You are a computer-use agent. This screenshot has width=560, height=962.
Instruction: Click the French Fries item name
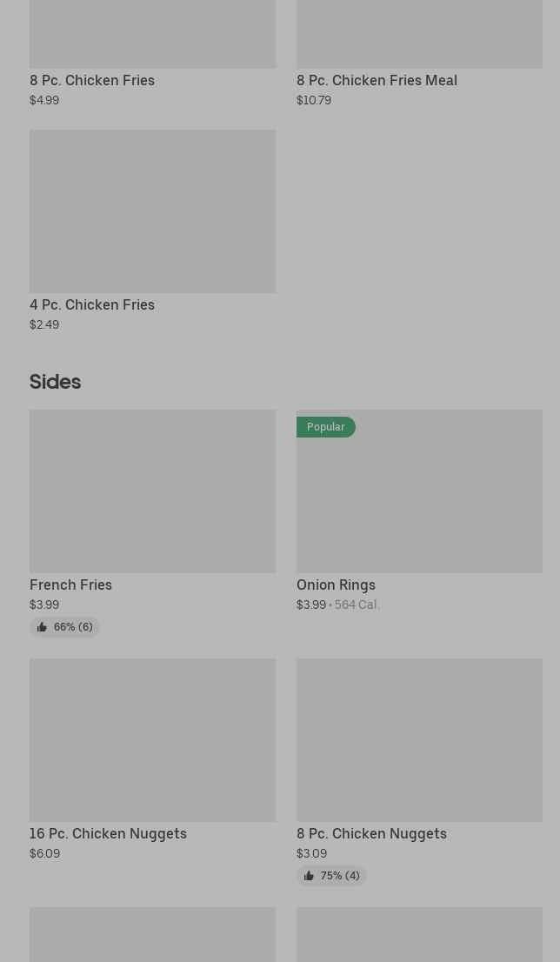coord(70,585)
